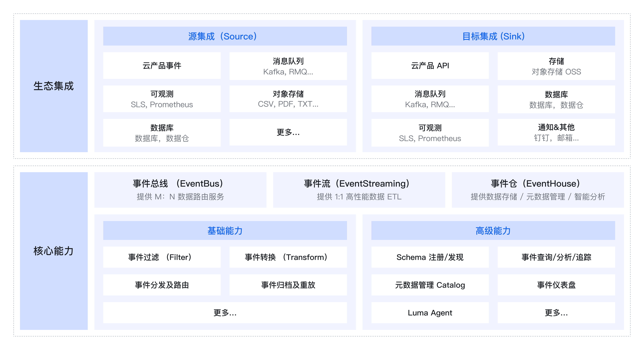Screen dimensions: 644x351
Task: Click the 对象存储 CSV, PDF, TXT card
Action: [288, 99]
